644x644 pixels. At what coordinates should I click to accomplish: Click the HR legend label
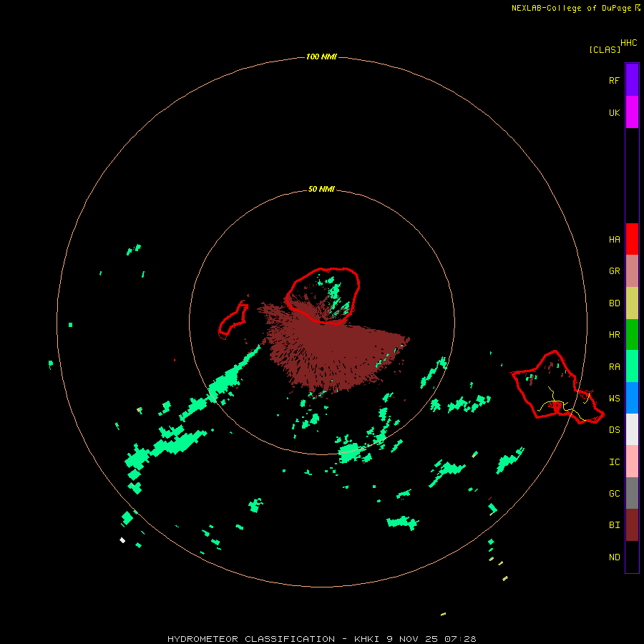pyautogui.click(x=614, y=335)
